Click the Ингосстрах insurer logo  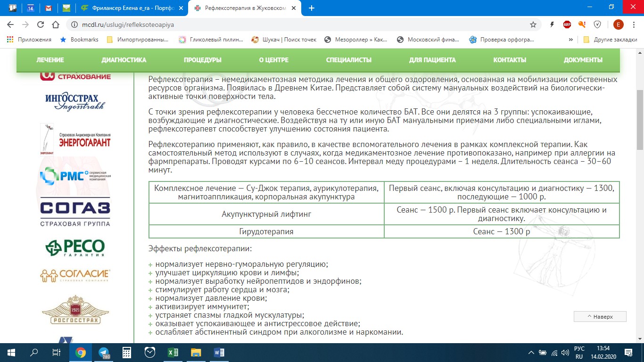pos(75,102)
